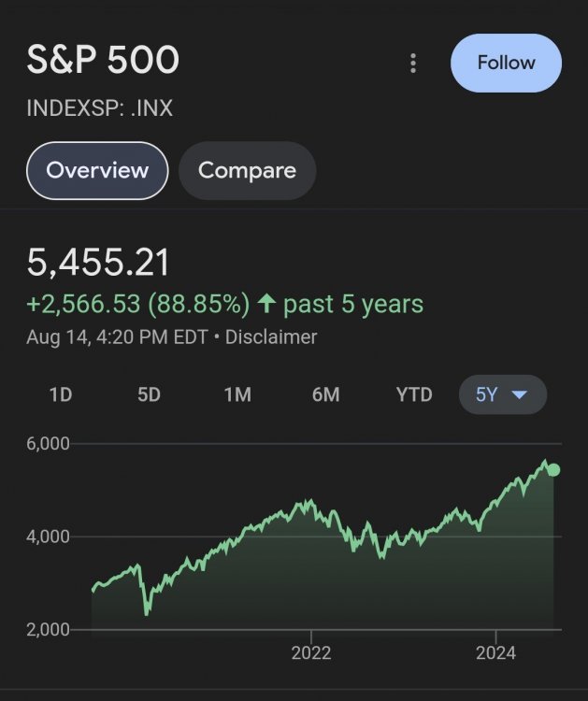Click the INDEXSP: .INX ticker text

(100, 108)
